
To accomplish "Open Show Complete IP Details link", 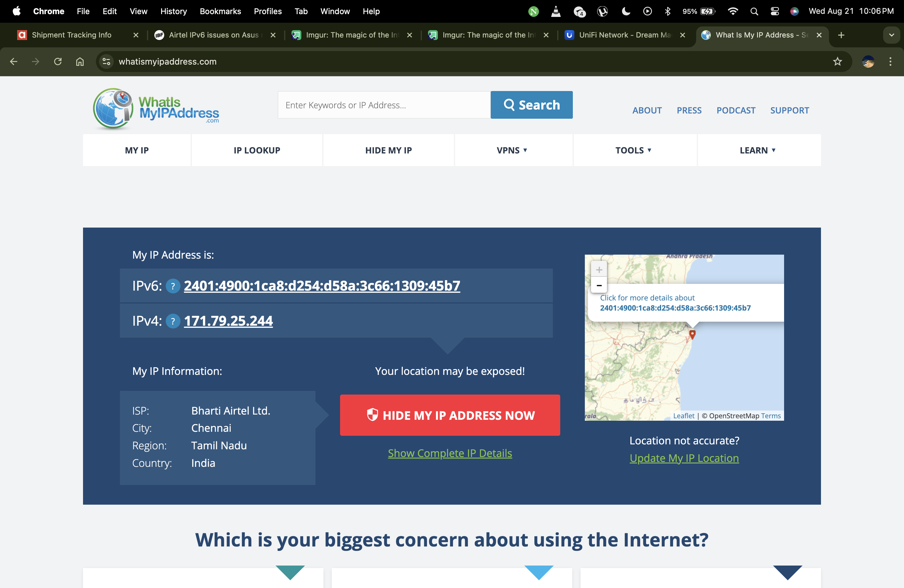I will 450,453.
